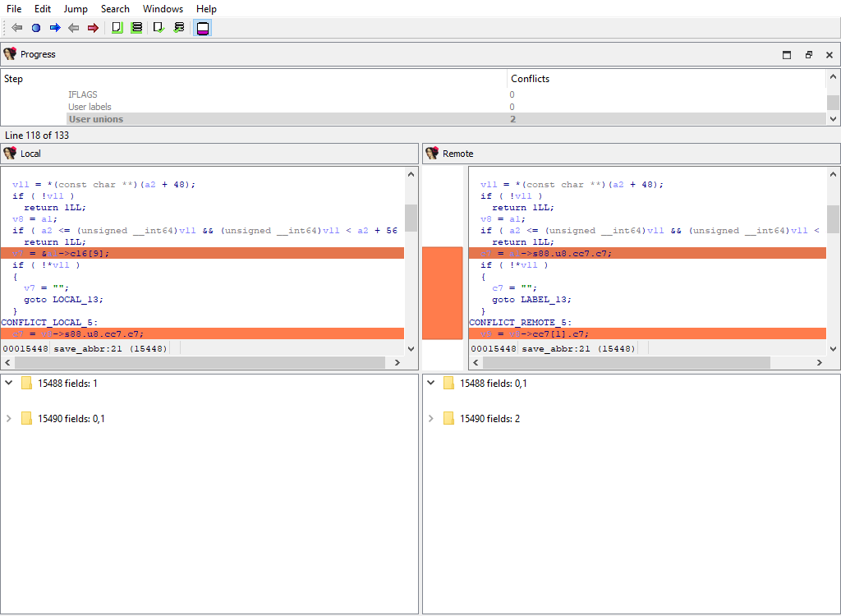Toggle the magenta bottom panel view button
The width and height of the screenshot is (841, 616).
click(202, 28)
